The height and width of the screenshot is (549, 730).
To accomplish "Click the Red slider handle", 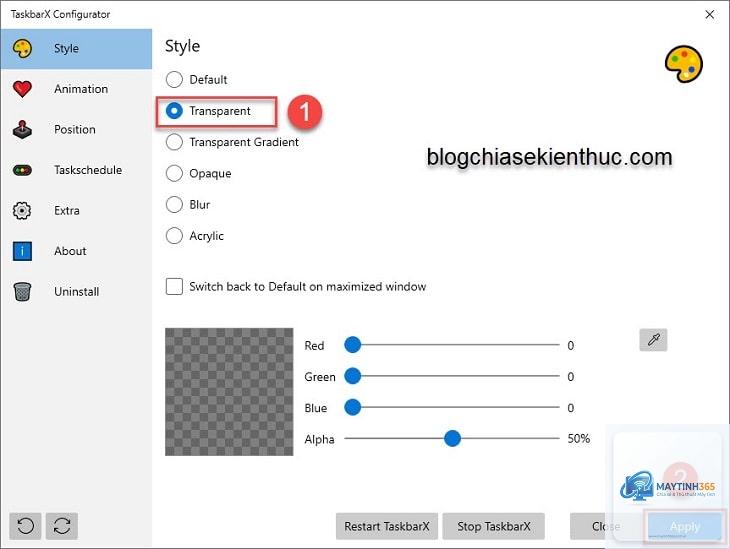I will click(x=352, y=345).
